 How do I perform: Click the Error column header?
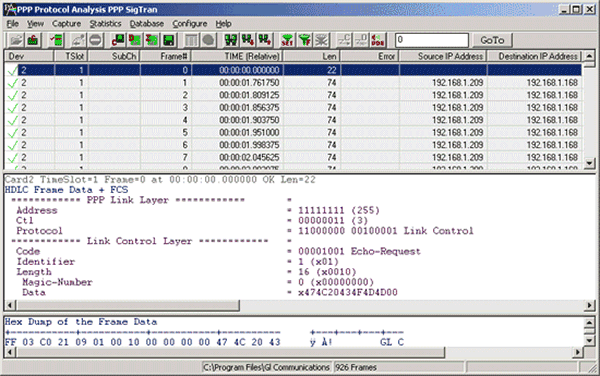point(370,56)
